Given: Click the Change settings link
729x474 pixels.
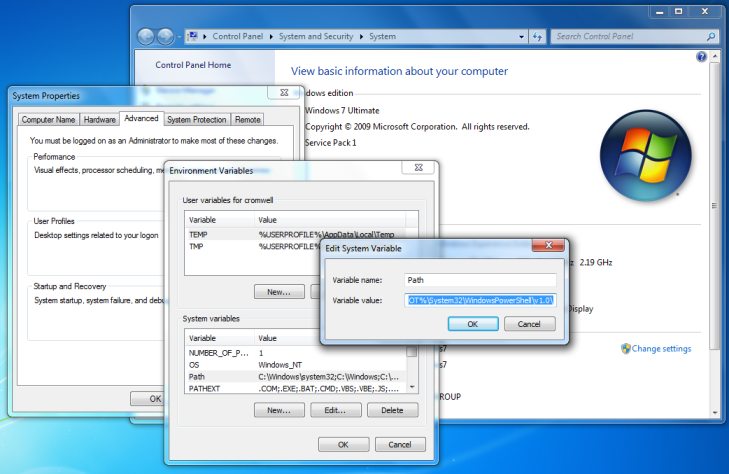Looking at the screenshot, I should coord(661,349).
